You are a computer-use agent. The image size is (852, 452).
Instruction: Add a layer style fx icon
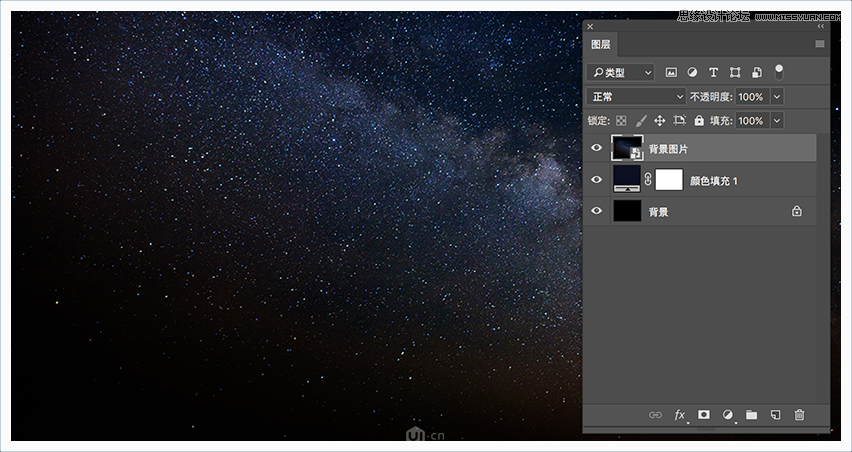(680, 415)
